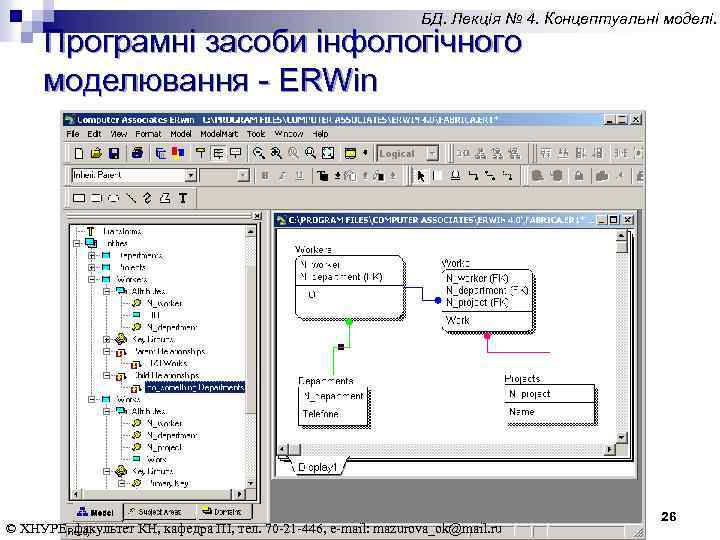Open the File menu
The width and height of the screenshot is (720, 540).
pyautogui.click(x=73, y=134)
